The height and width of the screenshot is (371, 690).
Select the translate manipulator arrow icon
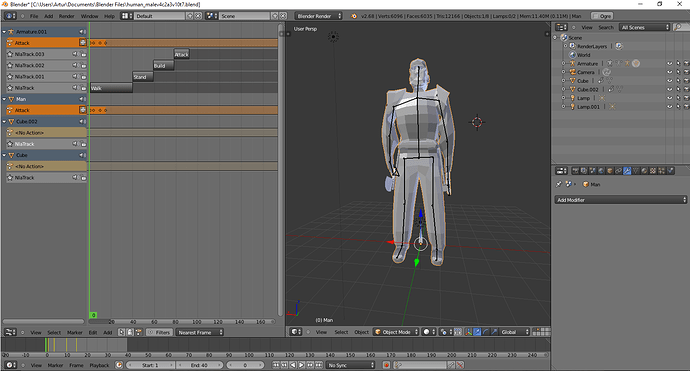coord(477,332)
